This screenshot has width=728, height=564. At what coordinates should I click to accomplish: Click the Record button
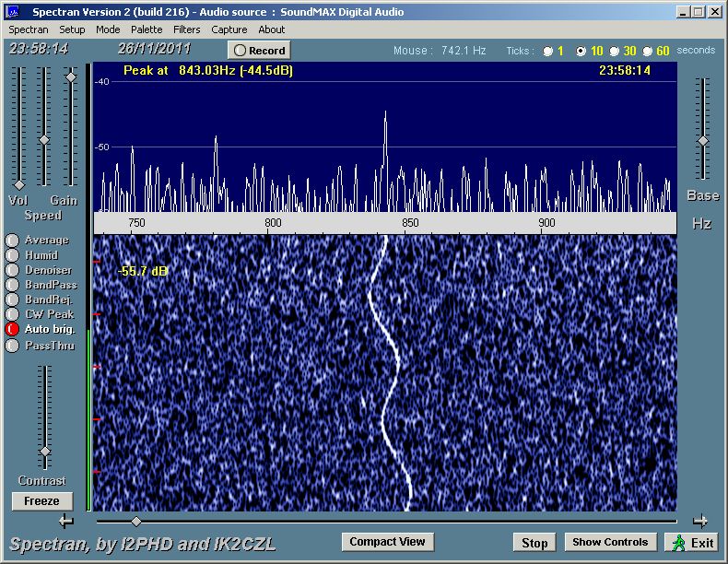pos(259,50)
